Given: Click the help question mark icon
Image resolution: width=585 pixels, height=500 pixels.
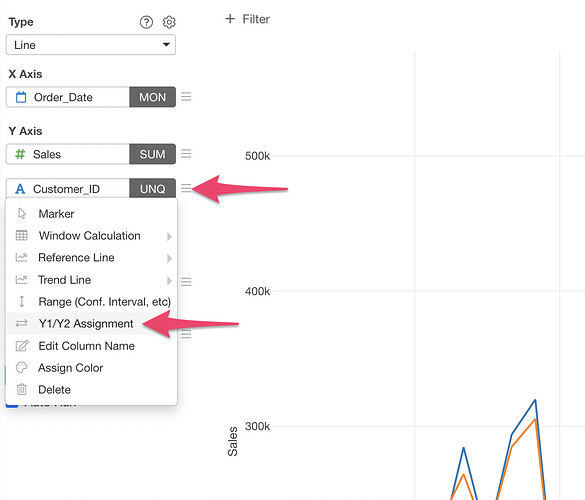Looking at the screenshot, I should pyautogui.click(x=146, y=22).
